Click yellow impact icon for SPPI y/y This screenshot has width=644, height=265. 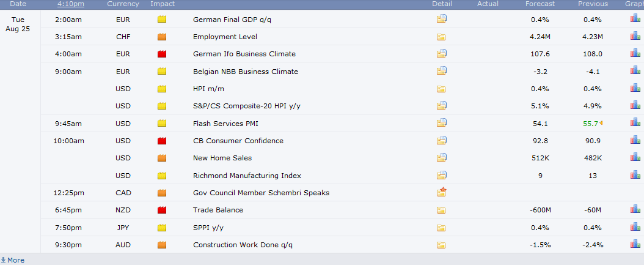[x=162, y=228]
